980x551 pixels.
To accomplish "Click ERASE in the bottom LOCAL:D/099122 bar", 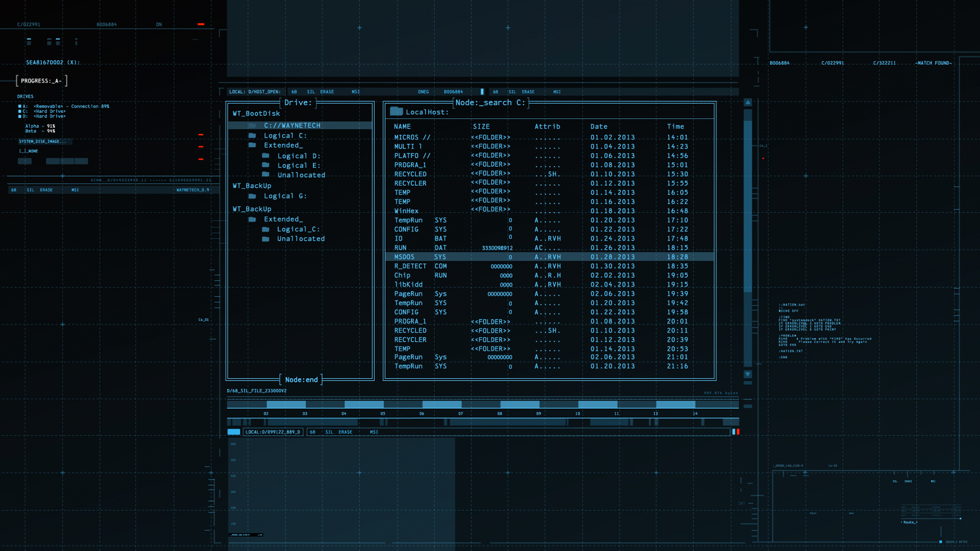I will pyautogui.click(x=346, y=432).
